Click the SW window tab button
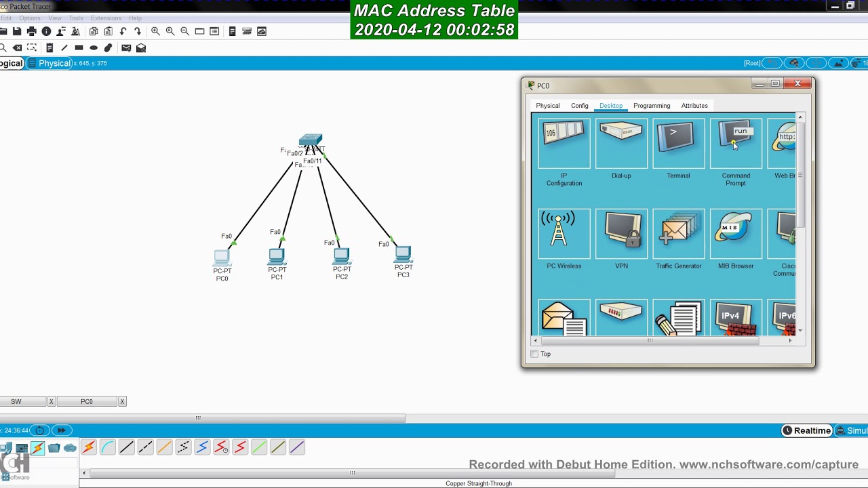This screenshot has height=488, width=868. click(x=22, y=401)
